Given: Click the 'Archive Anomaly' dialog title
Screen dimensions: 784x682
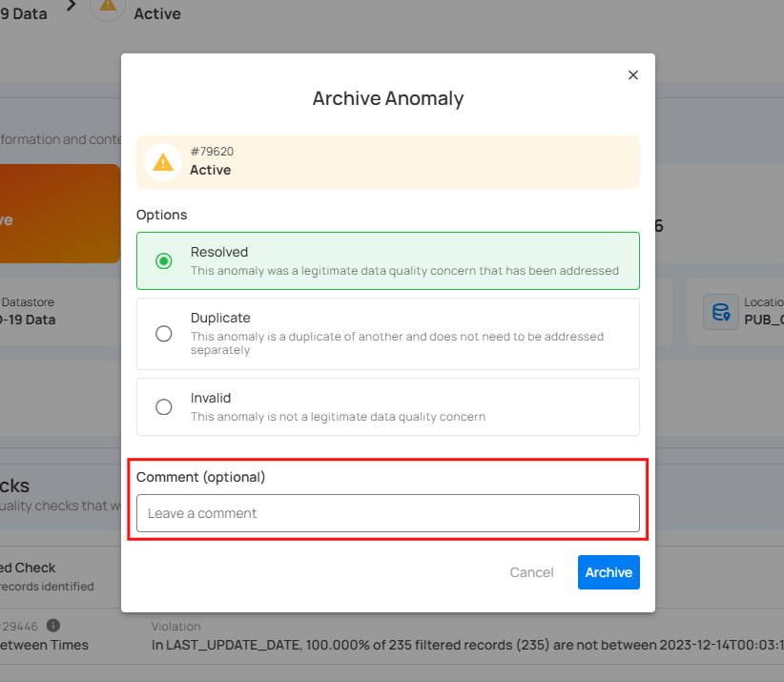Looking at the screenshot, I should coord(388,98).
